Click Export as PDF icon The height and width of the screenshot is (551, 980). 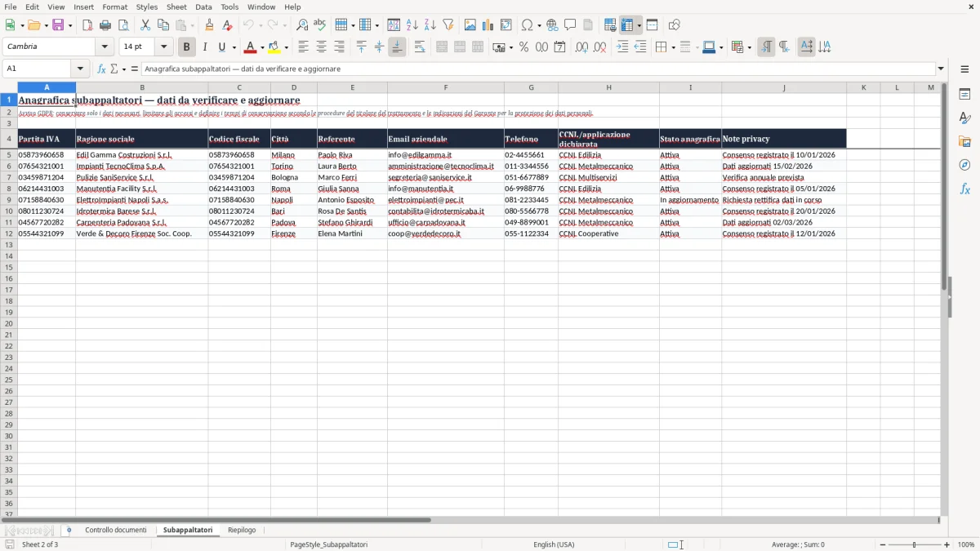click(87, 25)
